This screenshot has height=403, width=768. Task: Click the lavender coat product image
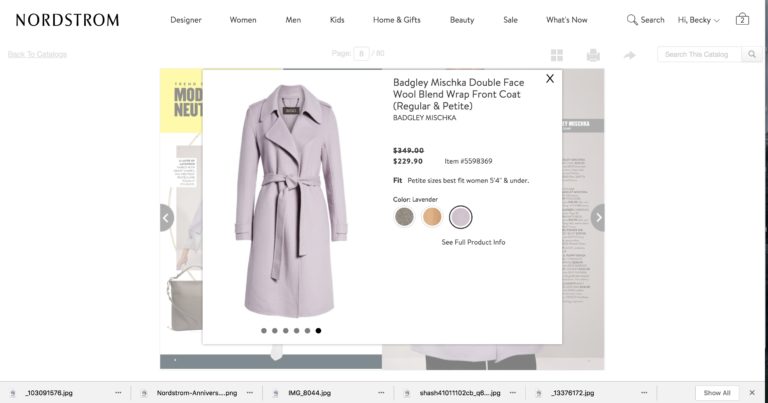[291, 201]
